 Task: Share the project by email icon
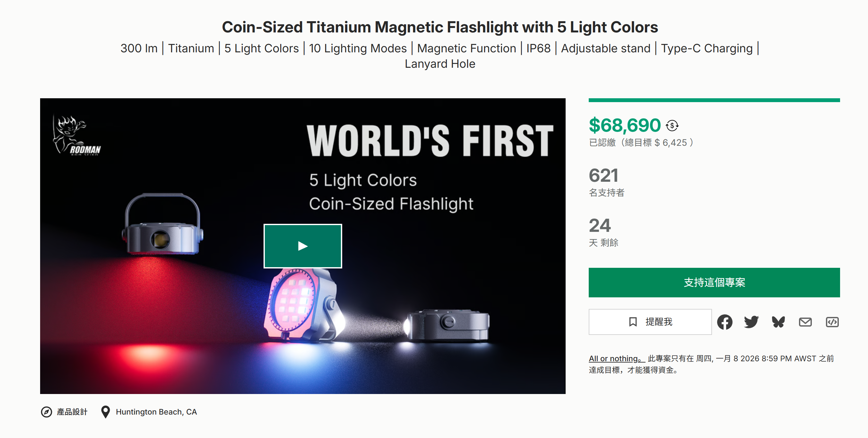coord(805,322)
